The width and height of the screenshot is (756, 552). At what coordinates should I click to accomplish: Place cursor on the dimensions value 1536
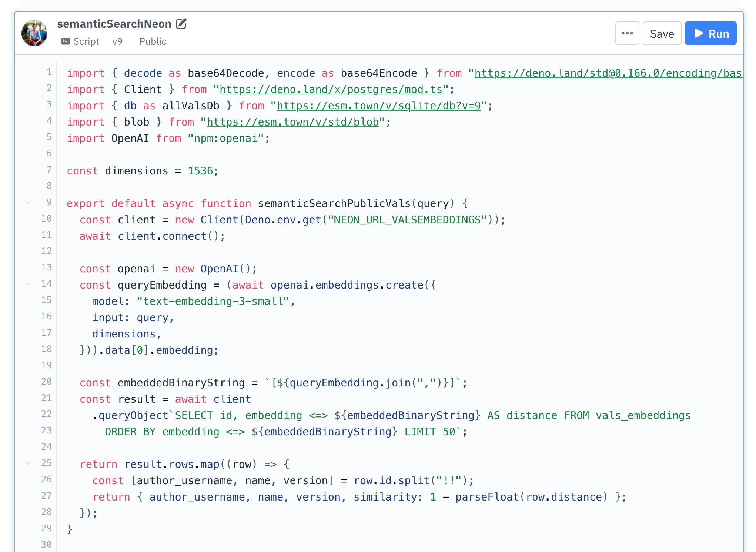coord(200,171)
